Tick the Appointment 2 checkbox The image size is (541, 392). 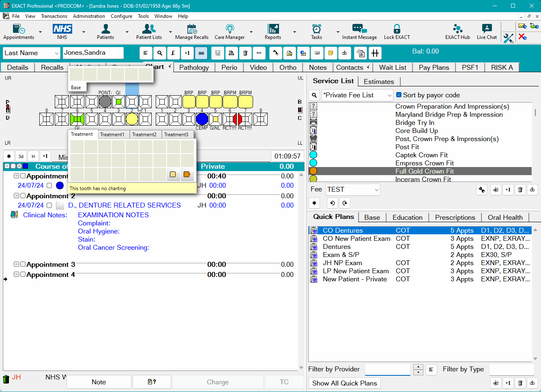pyautogui.click(x=23, y=196)
